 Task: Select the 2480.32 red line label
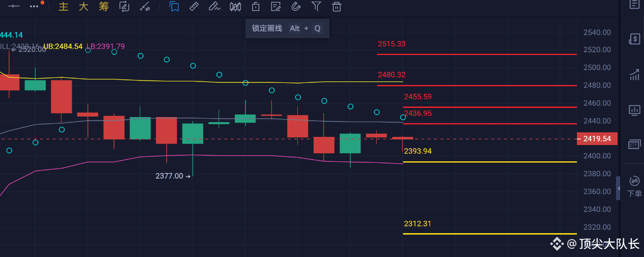(391, 75)
